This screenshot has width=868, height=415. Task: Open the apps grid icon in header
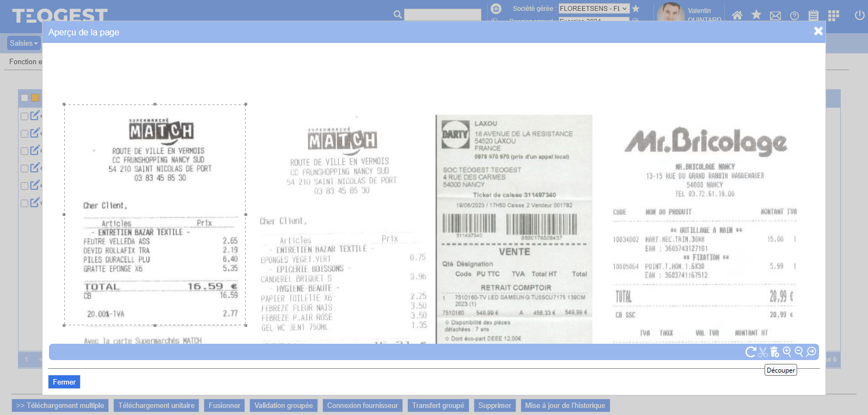833,15
